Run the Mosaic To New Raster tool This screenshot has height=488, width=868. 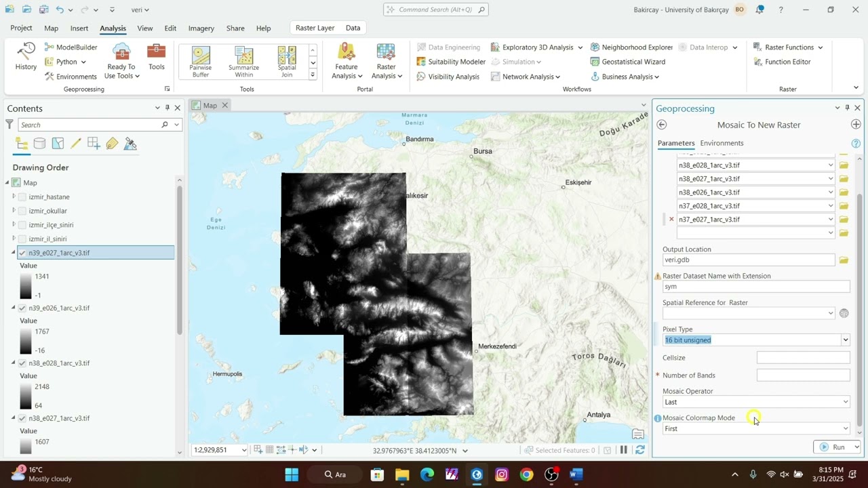tap(833, 447)
